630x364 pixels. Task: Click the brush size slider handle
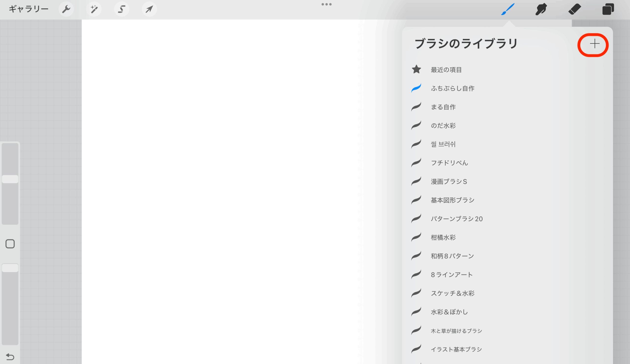click(10, 179)
